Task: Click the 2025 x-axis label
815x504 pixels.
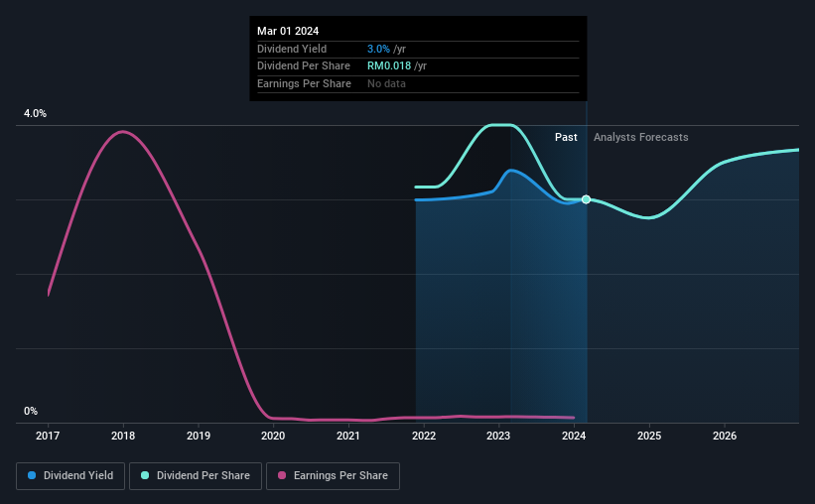Action: [649, 436]
